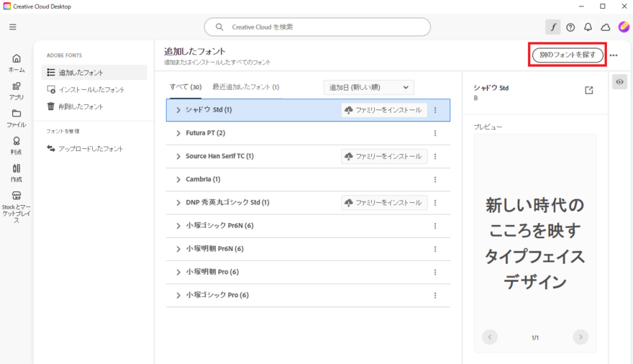Screen dimensions: 633x364
Task: Expand 小塚明朝 Pro family
Action: coord(178,273)
